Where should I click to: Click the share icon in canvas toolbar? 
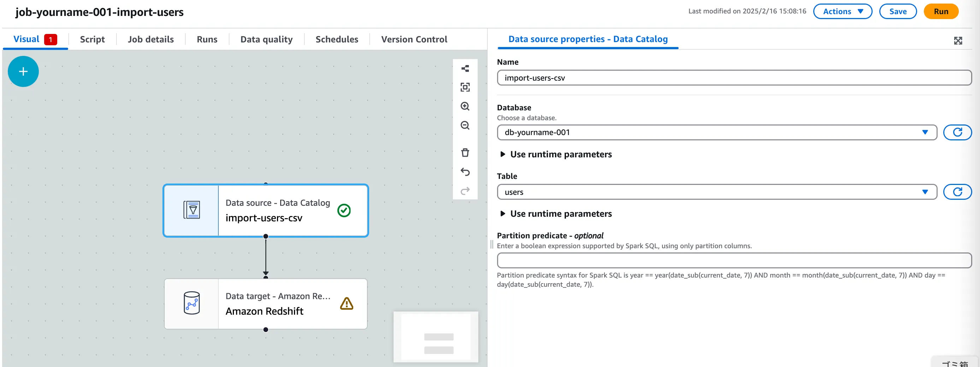(x=465, y=69)
